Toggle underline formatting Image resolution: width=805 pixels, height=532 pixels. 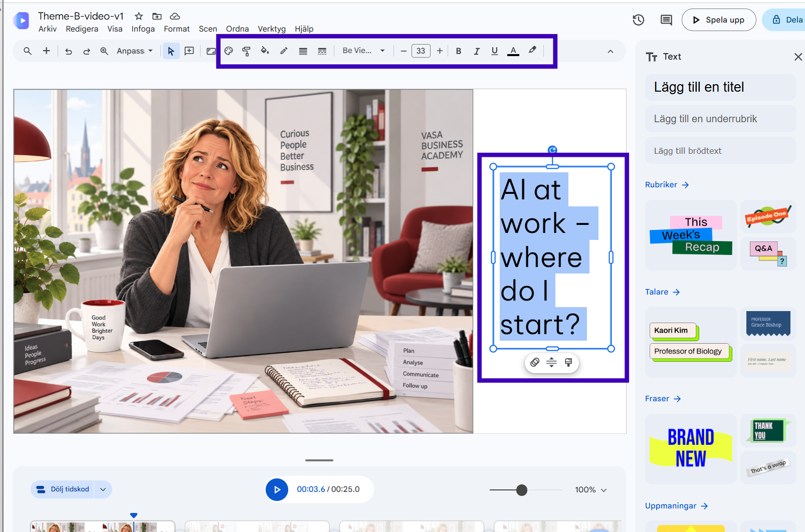(x=495, y=51)
